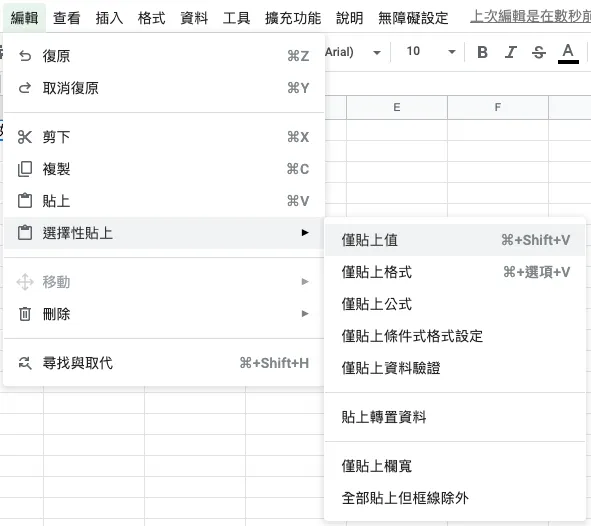The height and width of the screenshot is (526, 591).
Task: Select 貼上轉置資料 option
Action: (455, 417)
